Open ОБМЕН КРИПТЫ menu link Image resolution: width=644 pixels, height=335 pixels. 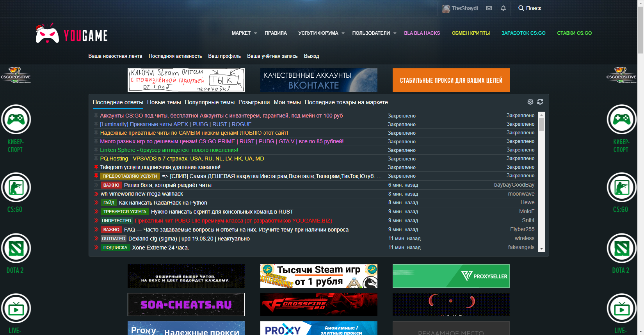point(471,33)
